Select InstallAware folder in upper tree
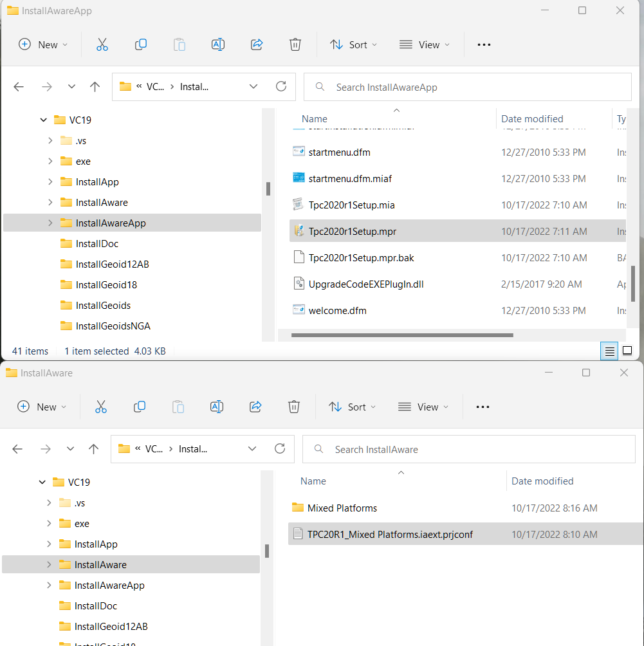The image size is (644, 646). click(102, 202)
